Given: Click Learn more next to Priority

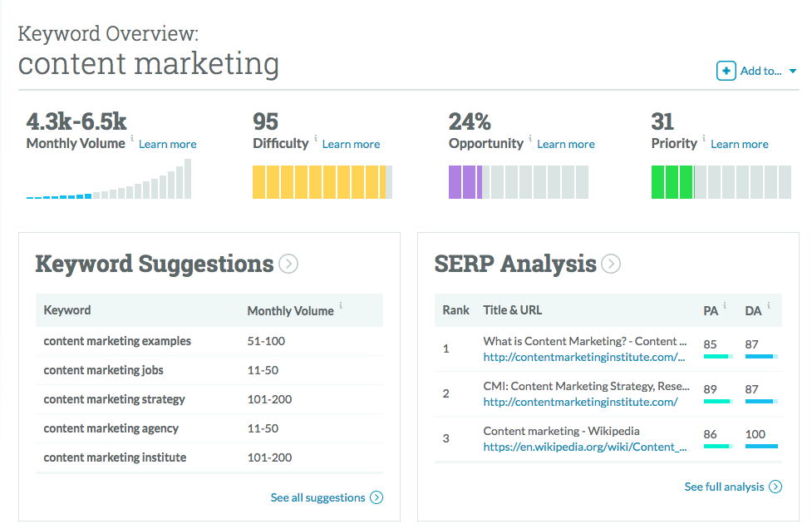Looking at the screenshot, I should tap(740, 145).
